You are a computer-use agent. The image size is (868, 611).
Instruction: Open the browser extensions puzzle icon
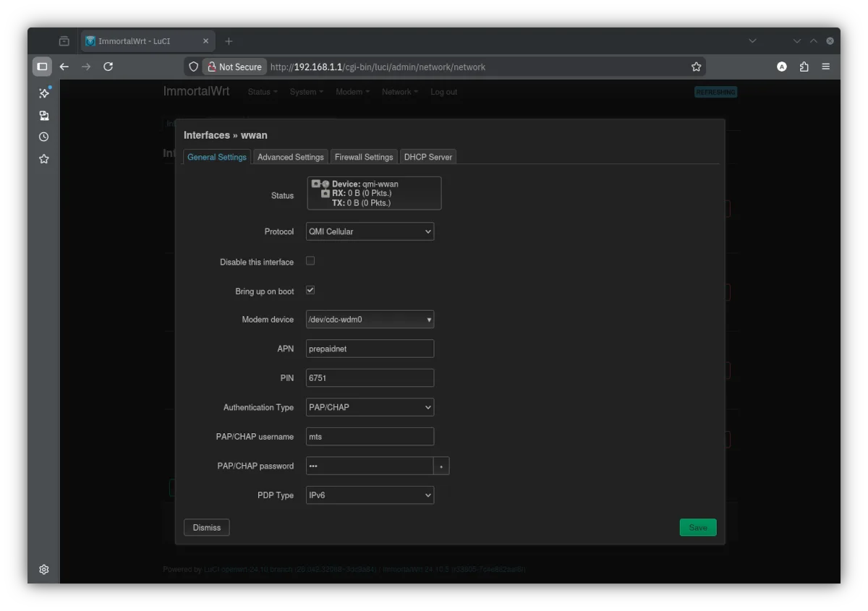[804, 67]
